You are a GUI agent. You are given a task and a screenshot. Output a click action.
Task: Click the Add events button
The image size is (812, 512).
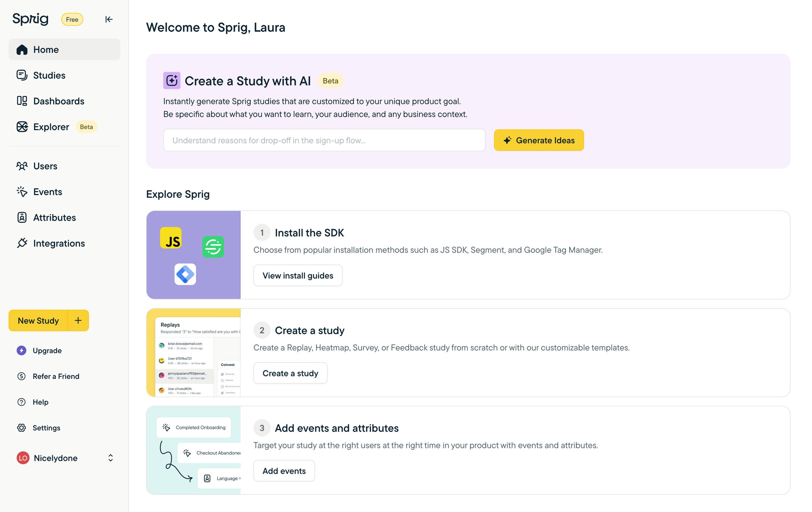coord(284,471)
